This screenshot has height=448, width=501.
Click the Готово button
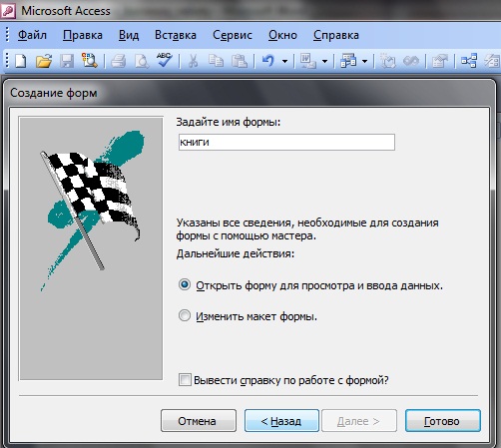(x=443, y=421)
